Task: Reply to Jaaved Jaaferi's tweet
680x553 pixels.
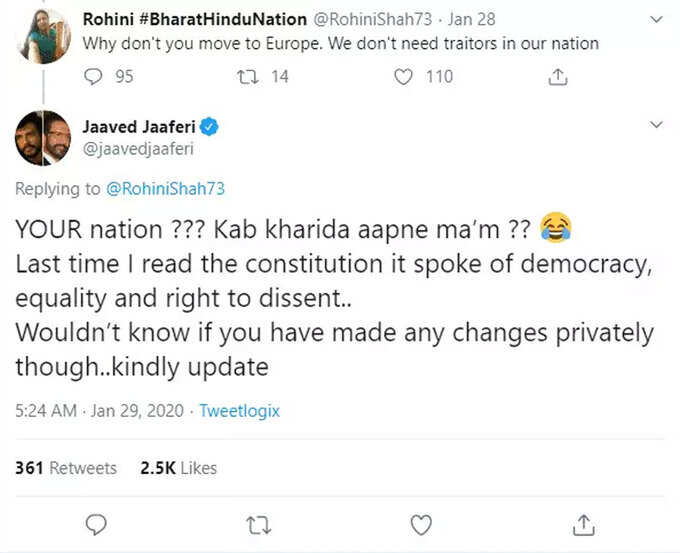Action: click(96, 524)
